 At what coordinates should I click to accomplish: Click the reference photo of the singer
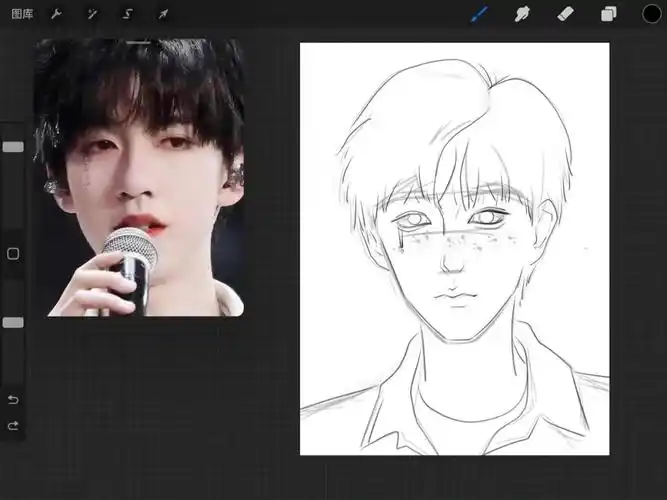139,177
